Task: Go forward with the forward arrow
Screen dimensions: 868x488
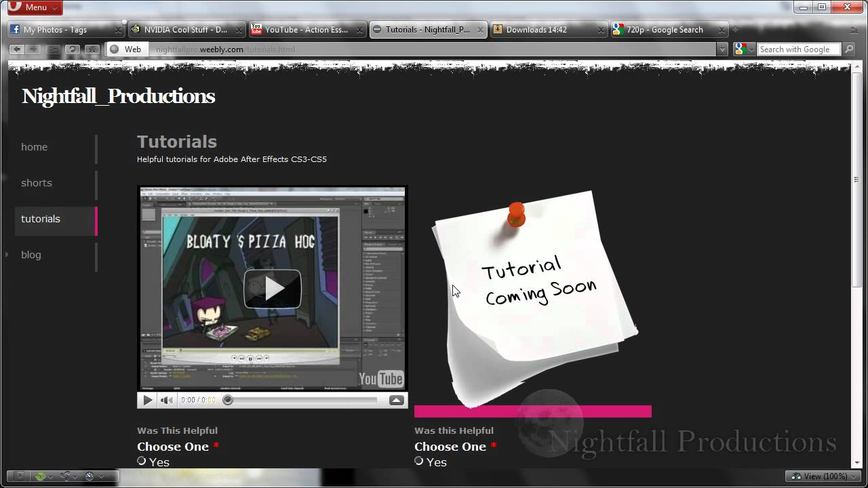Action: coord(33,49)
